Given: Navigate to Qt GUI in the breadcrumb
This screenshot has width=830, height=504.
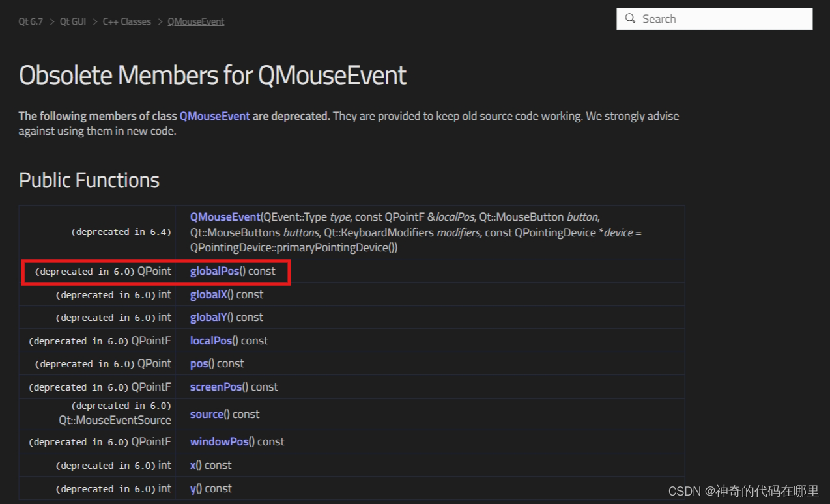Looking at the screenshot, I should [72, 21].
